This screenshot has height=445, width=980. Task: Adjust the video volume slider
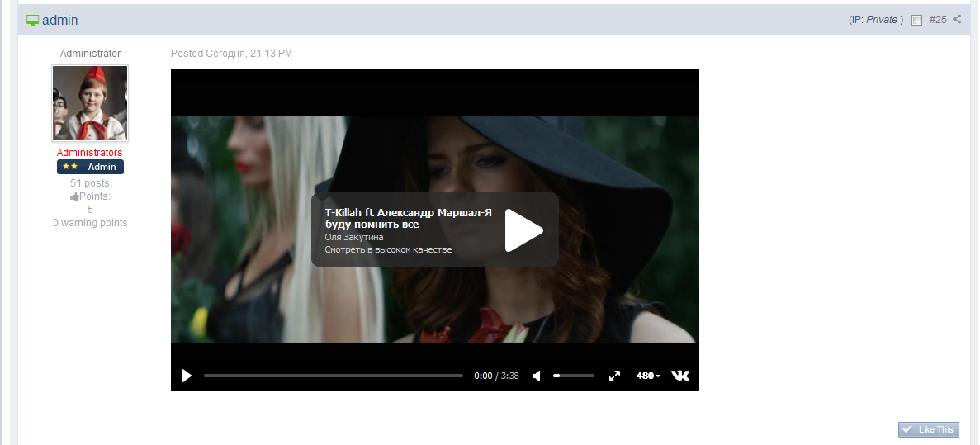click(x=573, y=376)
